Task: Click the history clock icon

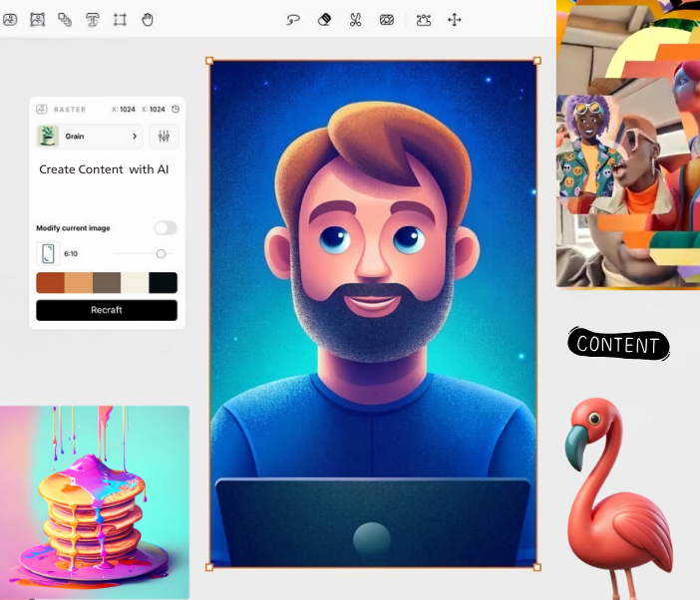Action: pos(175,109)
